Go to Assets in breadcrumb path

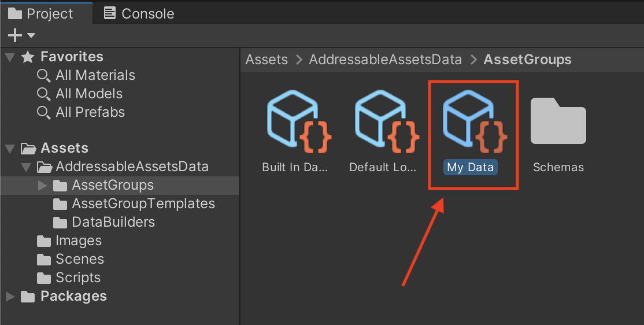point(267,60)
